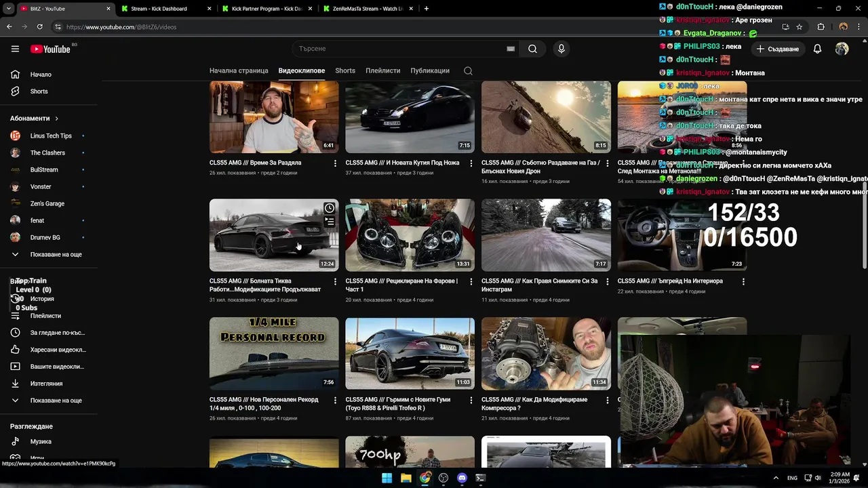Open the notifications bell
This screenshot has width=868, height=488.
pos(817,49)
